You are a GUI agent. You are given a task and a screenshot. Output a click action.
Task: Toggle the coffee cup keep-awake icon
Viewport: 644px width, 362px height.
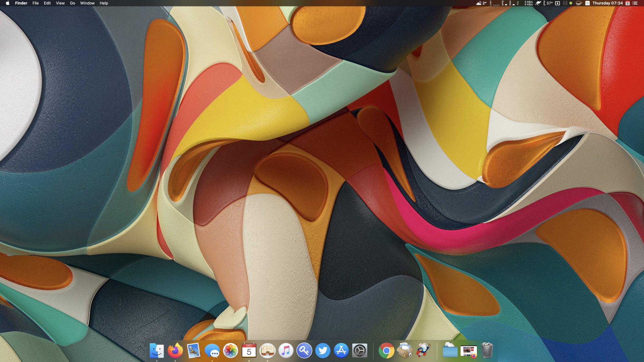[x=579, y=3]
